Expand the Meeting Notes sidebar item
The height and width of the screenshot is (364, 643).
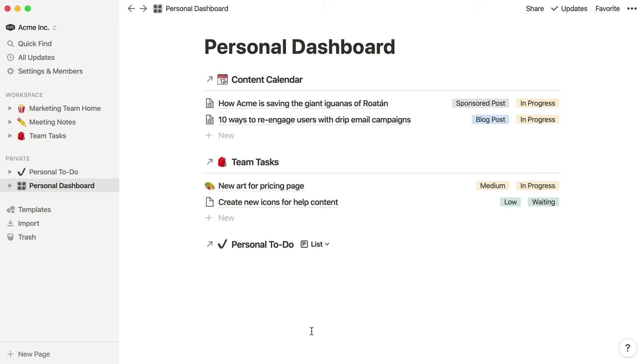coord(10,122)
